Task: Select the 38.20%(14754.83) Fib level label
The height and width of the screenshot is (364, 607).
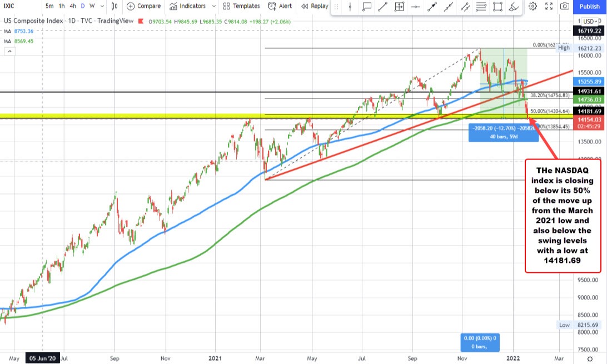Action: tap(549, 95)
